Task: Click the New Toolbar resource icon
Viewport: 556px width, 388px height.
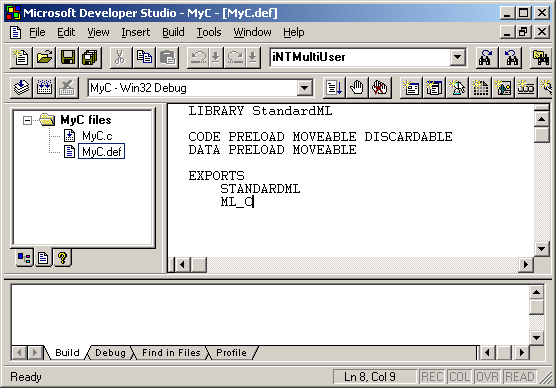Action: tap(526, 88)
